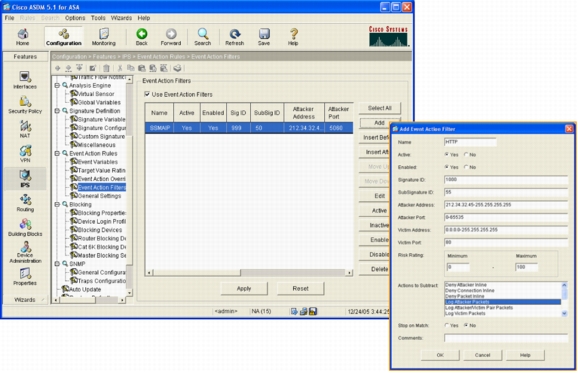
Task: Open Search with magnifier icon
Action: coord(203,37)
